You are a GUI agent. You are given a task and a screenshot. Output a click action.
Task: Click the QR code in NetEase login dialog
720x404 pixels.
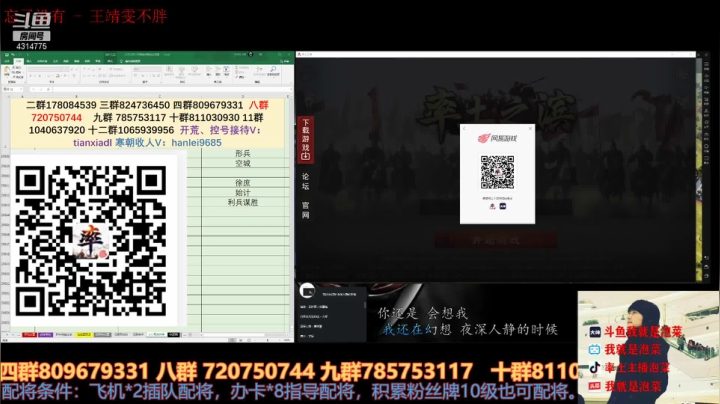497,172
